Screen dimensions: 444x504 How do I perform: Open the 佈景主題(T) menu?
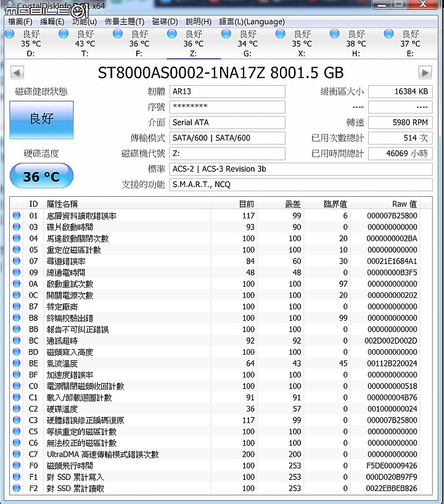click(125, 22)
